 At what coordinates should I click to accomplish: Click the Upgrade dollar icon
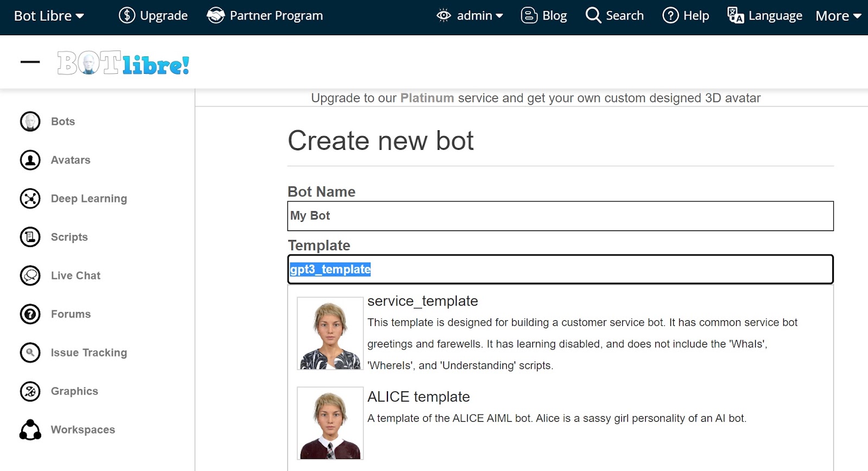click(x=127, y=15)
